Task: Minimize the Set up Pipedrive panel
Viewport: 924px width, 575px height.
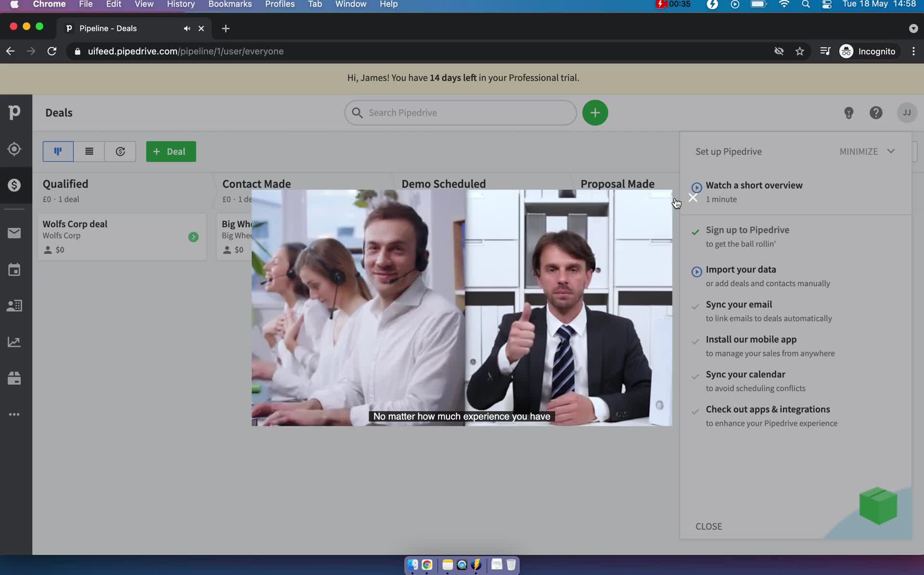Action: 867,151
